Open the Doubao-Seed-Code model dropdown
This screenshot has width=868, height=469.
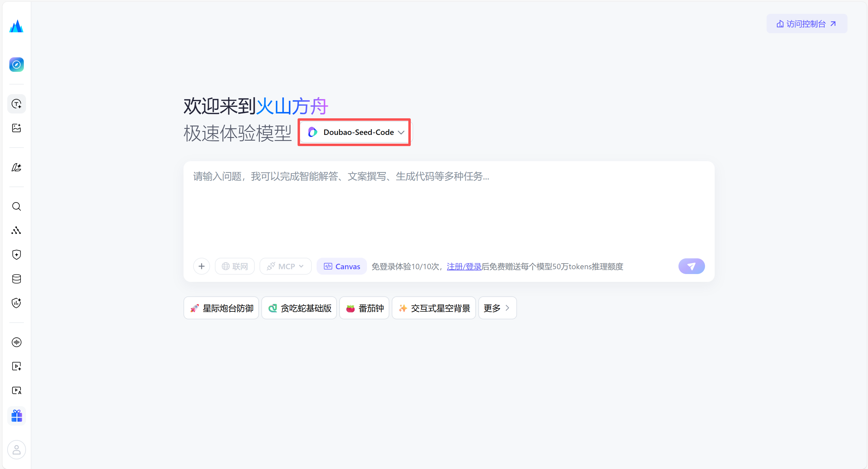tap(354, 132)
